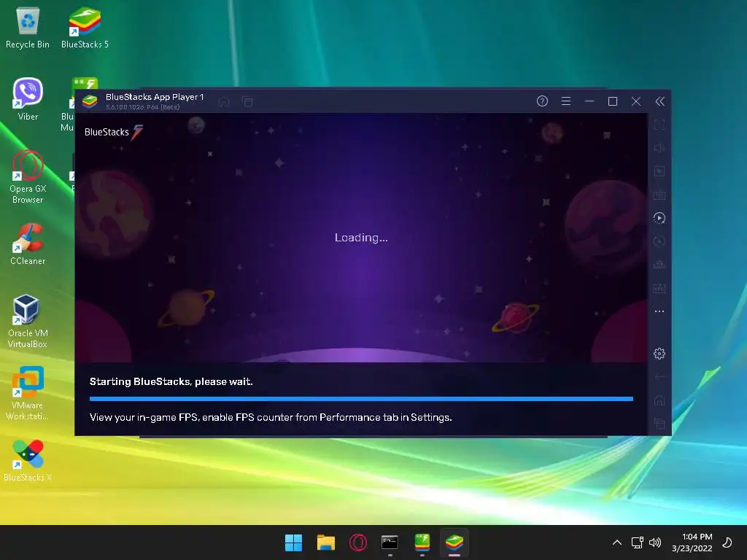Click the multi-window tabs icon in the BlueStacks title bar

pos(248,101)
